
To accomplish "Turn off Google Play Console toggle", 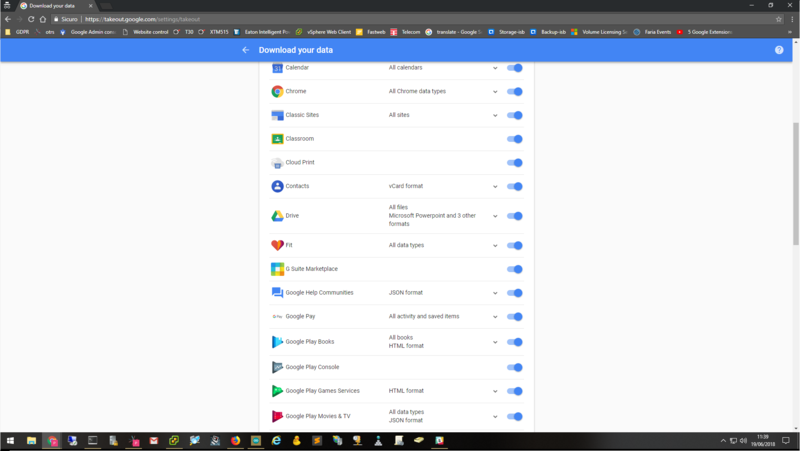I will [514, 367].
